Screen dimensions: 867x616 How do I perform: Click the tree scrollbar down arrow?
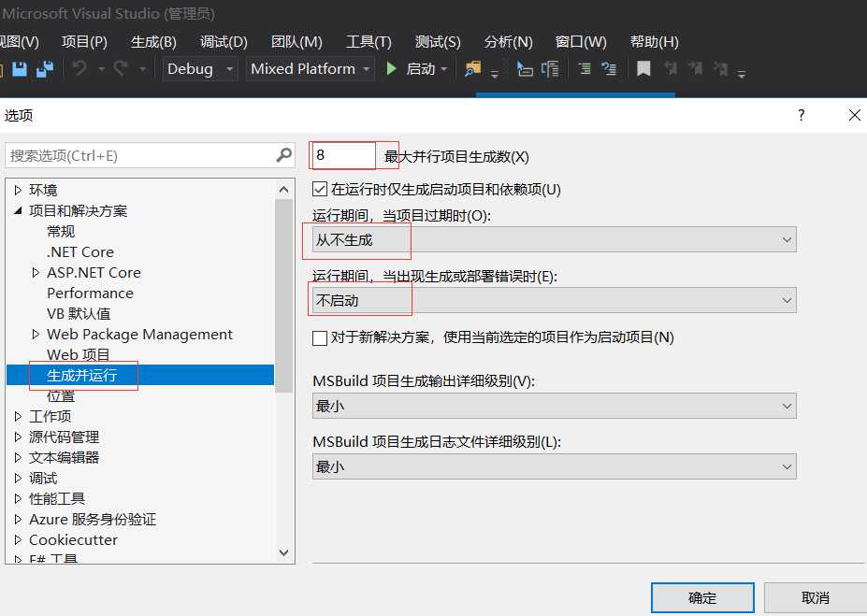[x=284, y=552]
